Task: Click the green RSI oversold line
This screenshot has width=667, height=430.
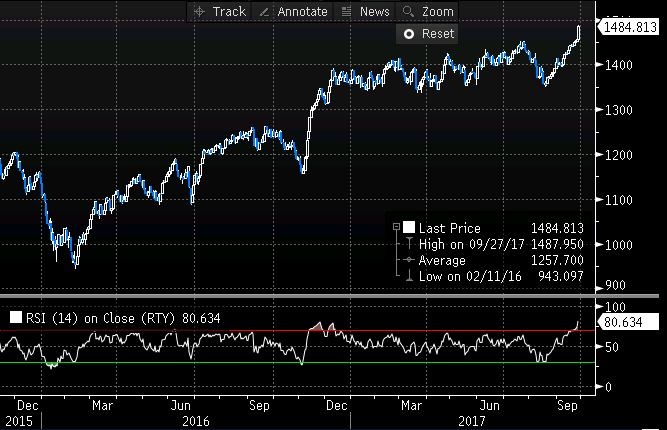Action: [x=200, y=362]
